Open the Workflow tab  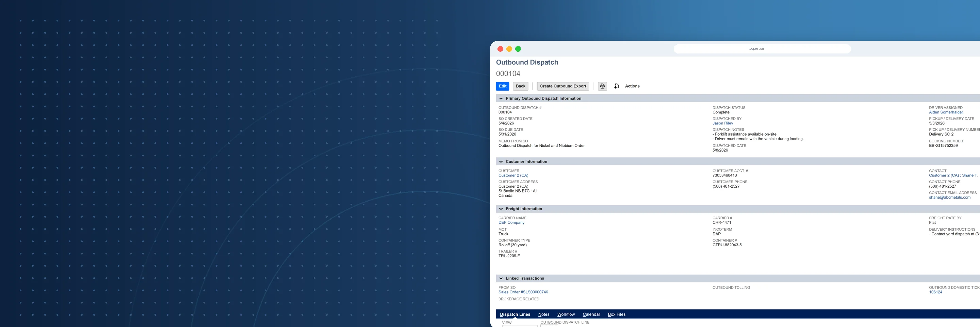click(566, 314)
